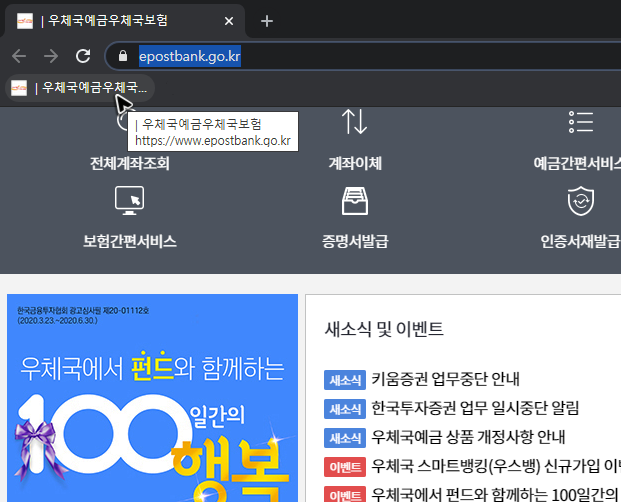621x502 pixels.
Task: Click the 인증서재발급 shield icon
Action: pyautogui.click(x=581, y=201)
